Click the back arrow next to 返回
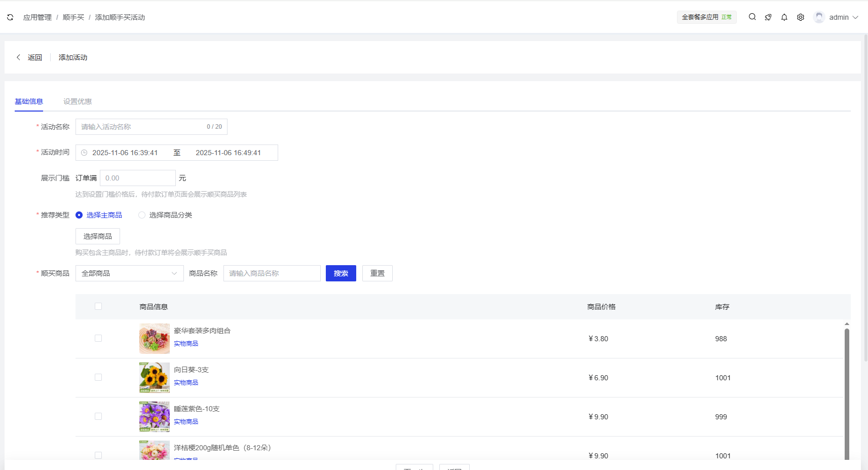Image resolution: width=868 pixels, height=470 pixels. [19, 57]
